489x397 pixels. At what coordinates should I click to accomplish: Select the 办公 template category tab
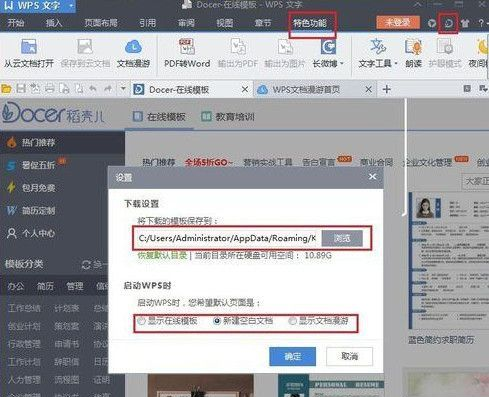15,286
